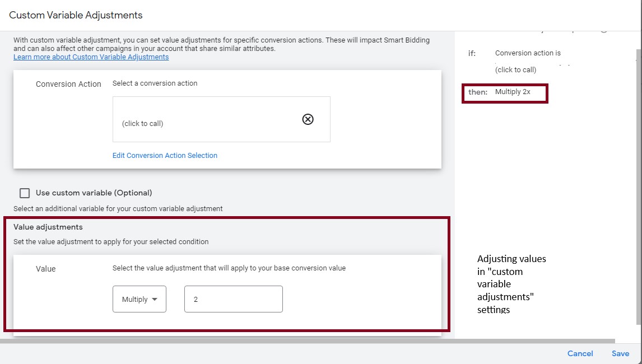Select the (click to call) conversion action box
This screenshot has height=364, width=642.
[221, 119]
